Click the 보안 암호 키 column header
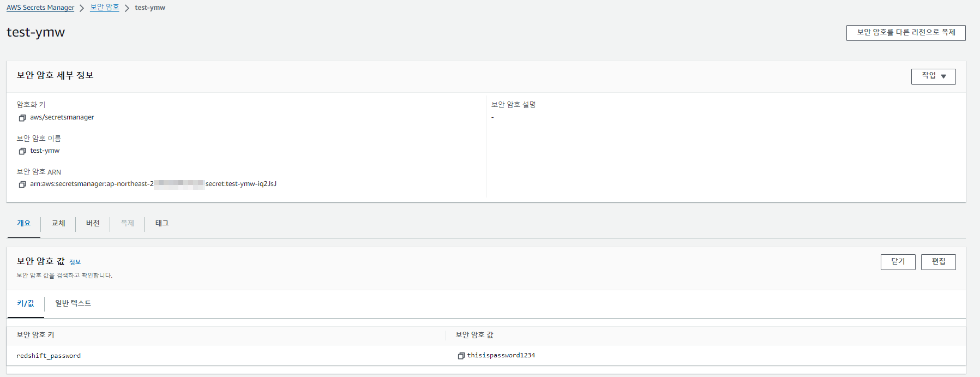This screenshot has width=980, height=377. pos(35,335)
